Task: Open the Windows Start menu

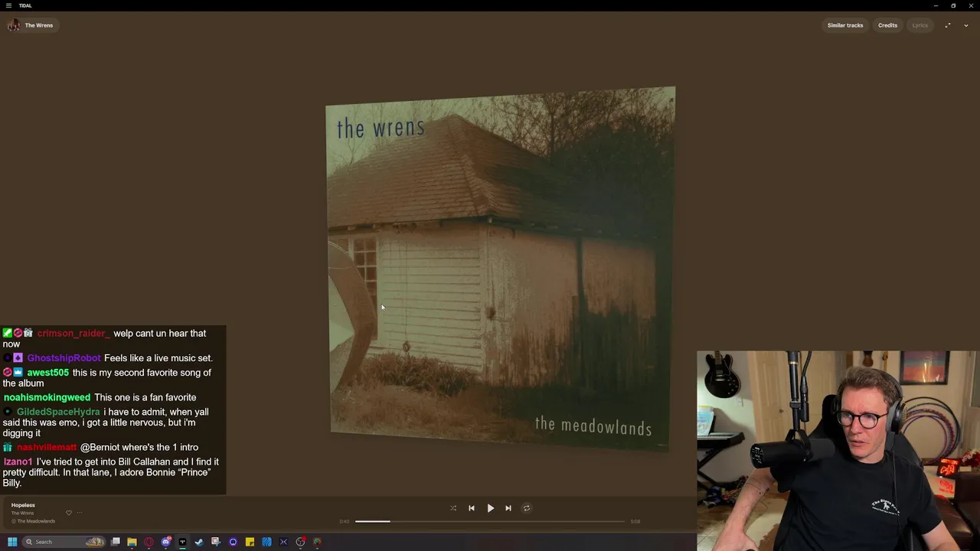Action: point(12,542)
